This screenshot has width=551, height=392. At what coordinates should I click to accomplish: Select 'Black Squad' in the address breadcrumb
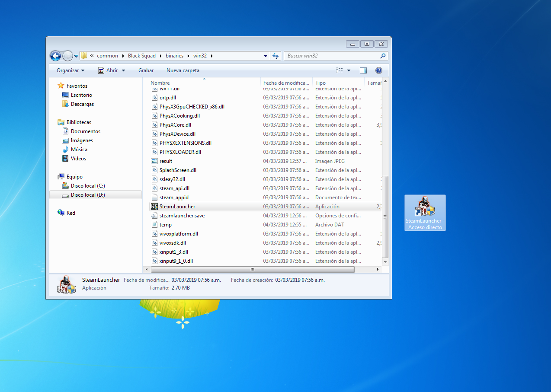[x=142, y=56]
